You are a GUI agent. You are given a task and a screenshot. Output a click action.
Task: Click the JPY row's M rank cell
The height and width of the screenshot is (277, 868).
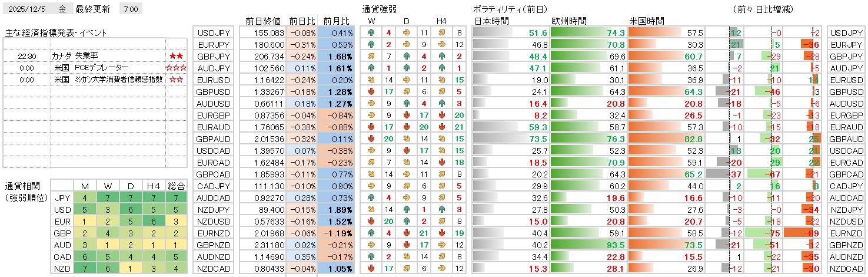tap(85, 197)
